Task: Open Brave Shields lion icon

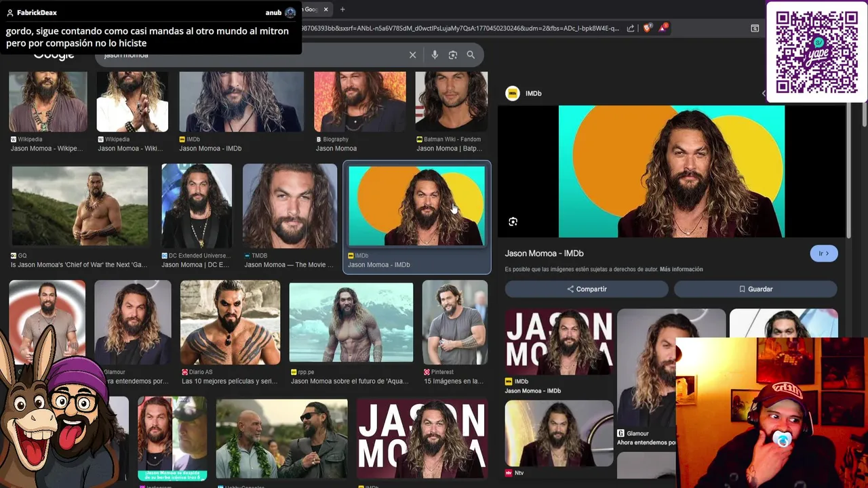Action: point(648,28)
